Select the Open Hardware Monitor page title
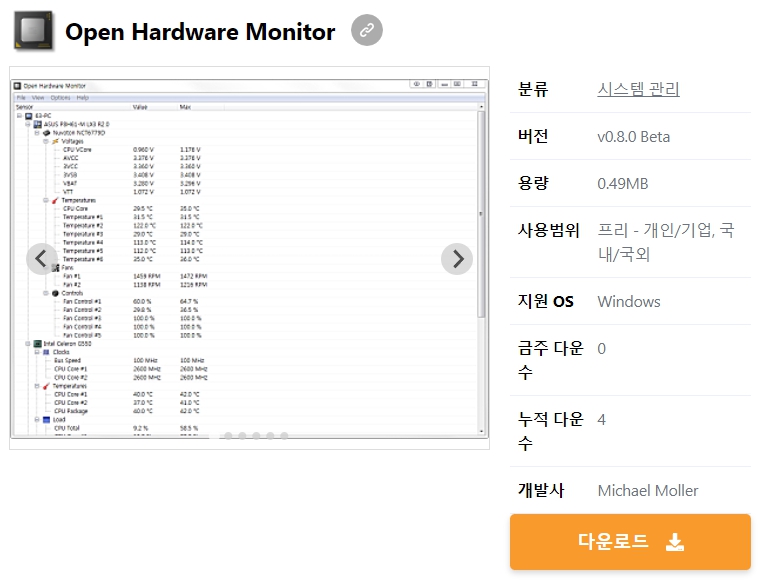Viewport: 758px width, 583px height. click(x=200, y=32)
